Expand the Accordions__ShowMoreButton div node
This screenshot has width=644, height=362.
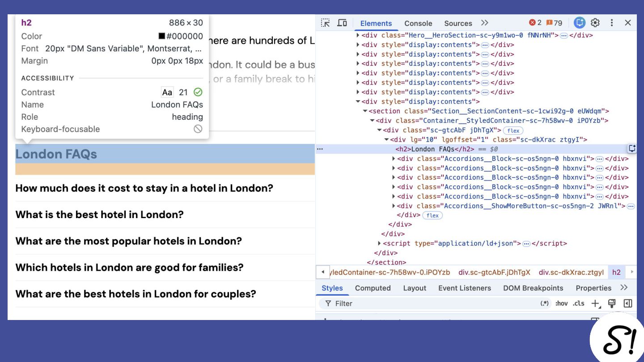pyautogui.click(x=394, y=206)
